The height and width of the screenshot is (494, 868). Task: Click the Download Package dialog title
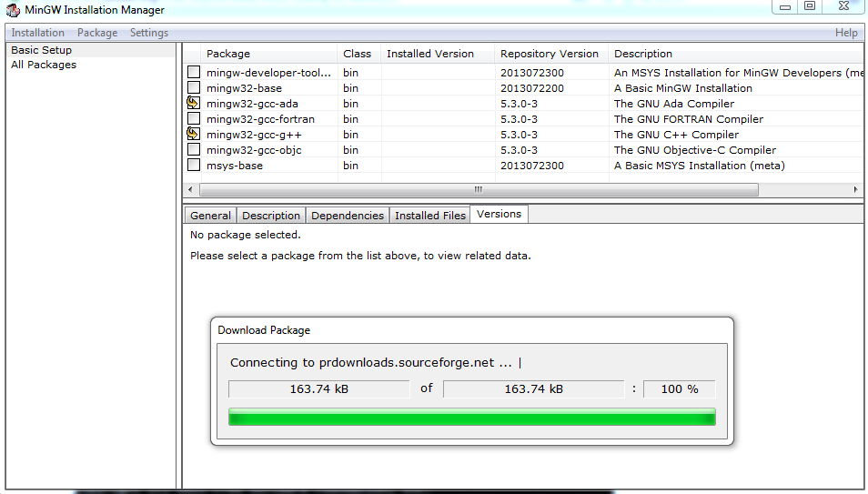264,330
